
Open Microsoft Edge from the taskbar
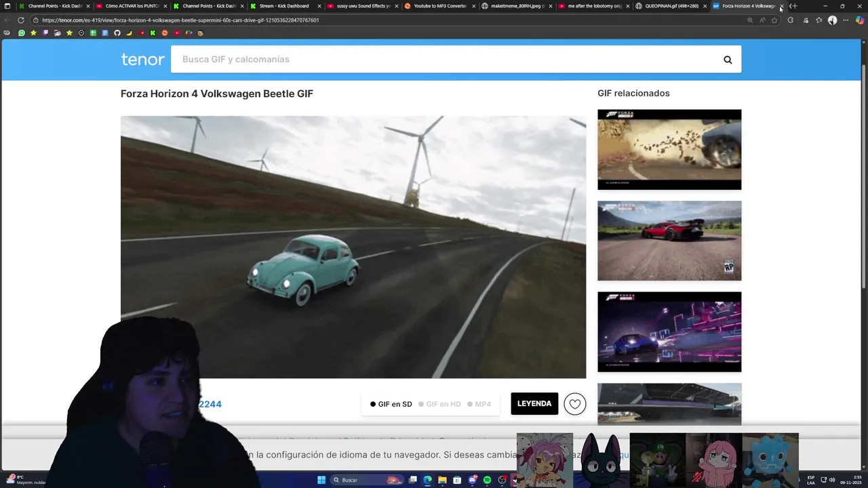[427, 480]
